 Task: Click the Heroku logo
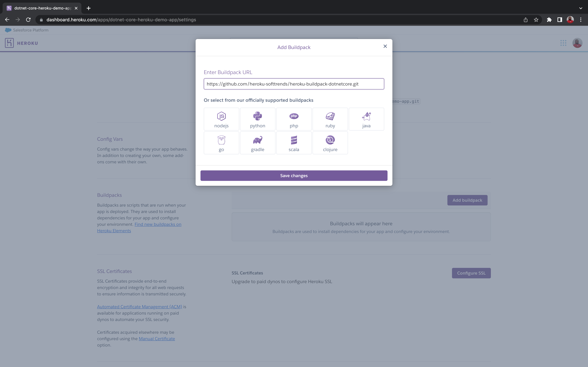(x=21, y=43)
